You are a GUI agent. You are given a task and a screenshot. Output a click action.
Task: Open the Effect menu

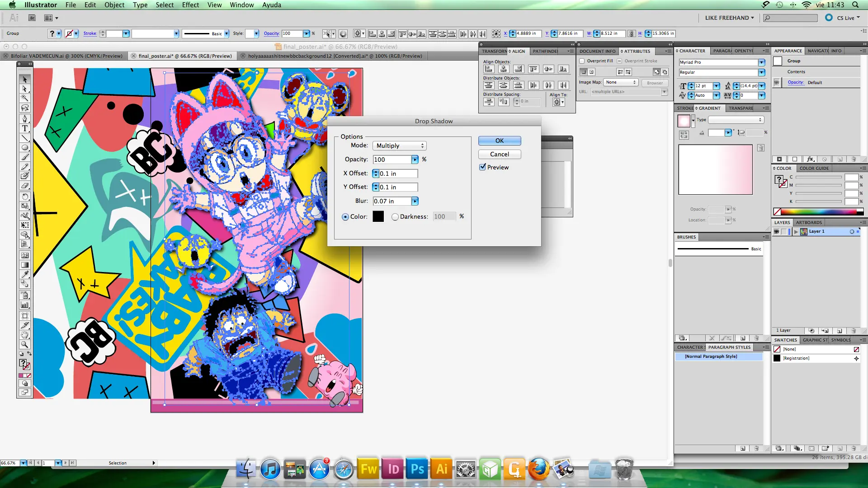190,5
